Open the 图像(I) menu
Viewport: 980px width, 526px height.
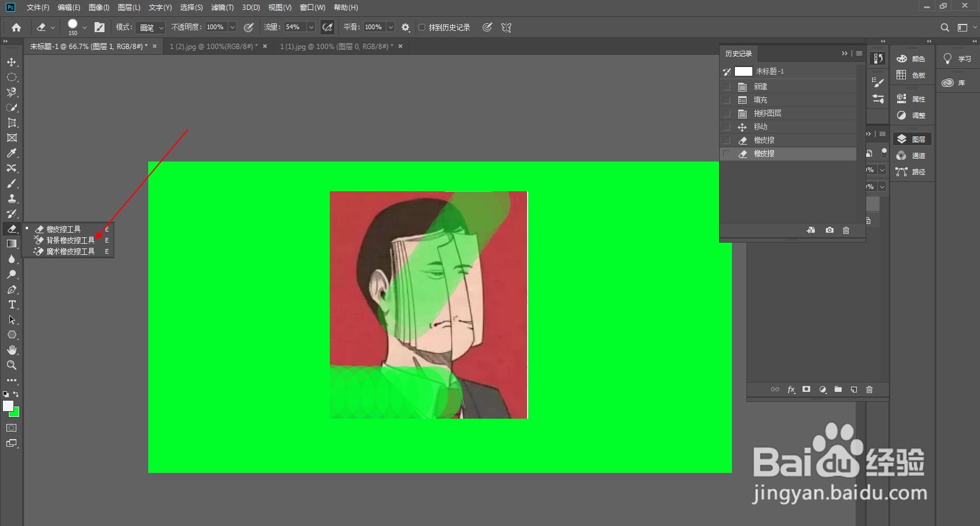pyautogui.click(x=99, y=8)
